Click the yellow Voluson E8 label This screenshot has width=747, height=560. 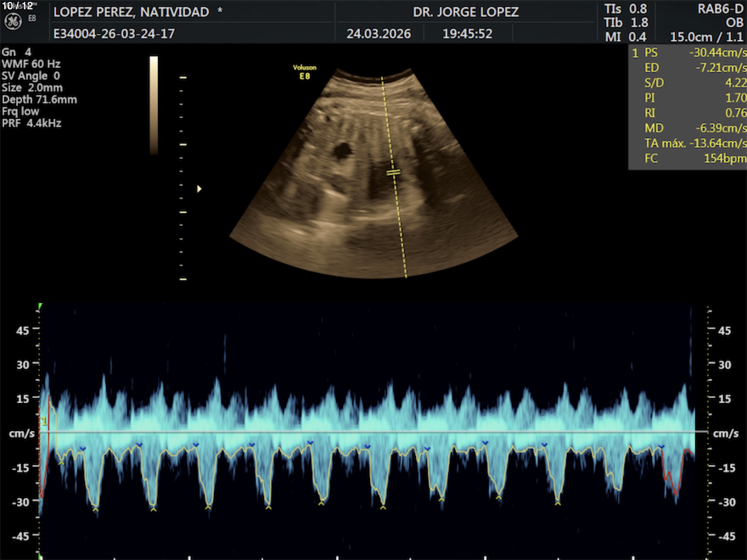tap(304, 72)
